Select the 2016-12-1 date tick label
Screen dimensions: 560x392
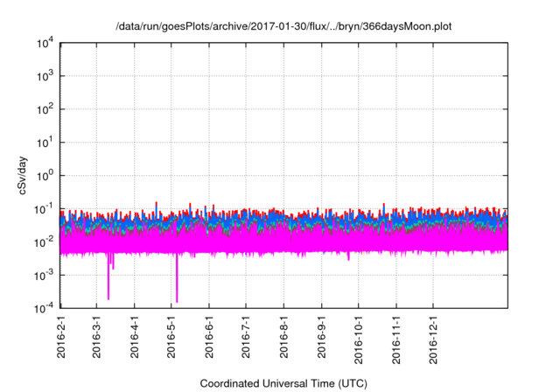(433, 341)
